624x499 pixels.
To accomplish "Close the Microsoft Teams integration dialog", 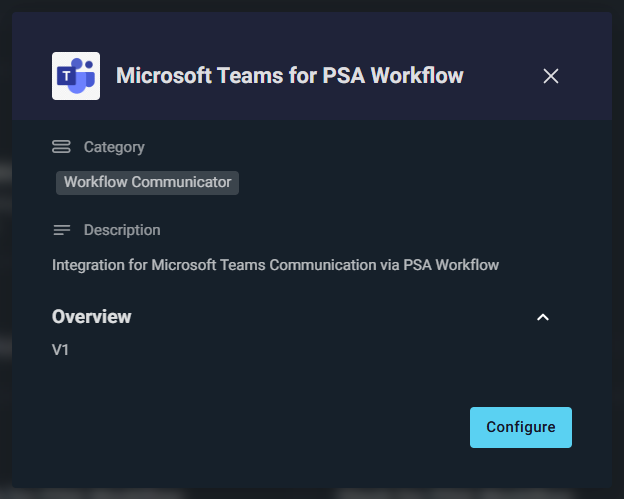I will [550, 76].
